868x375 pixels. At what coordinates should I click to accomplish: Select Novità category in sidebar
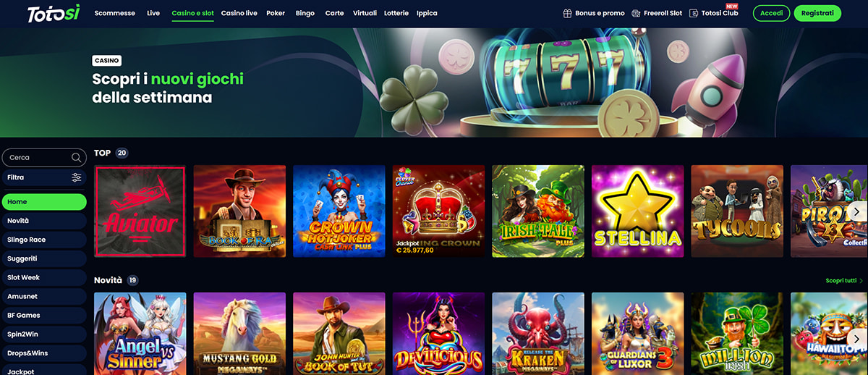[43, 221]
